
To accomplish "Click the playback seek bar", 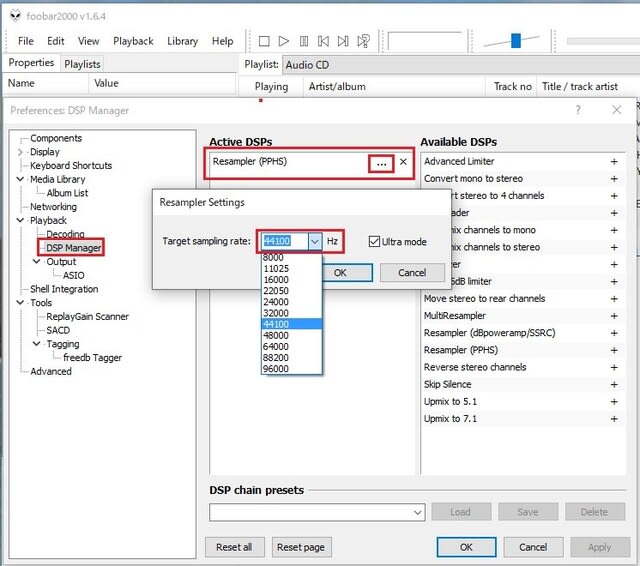I will pos(602,41).
